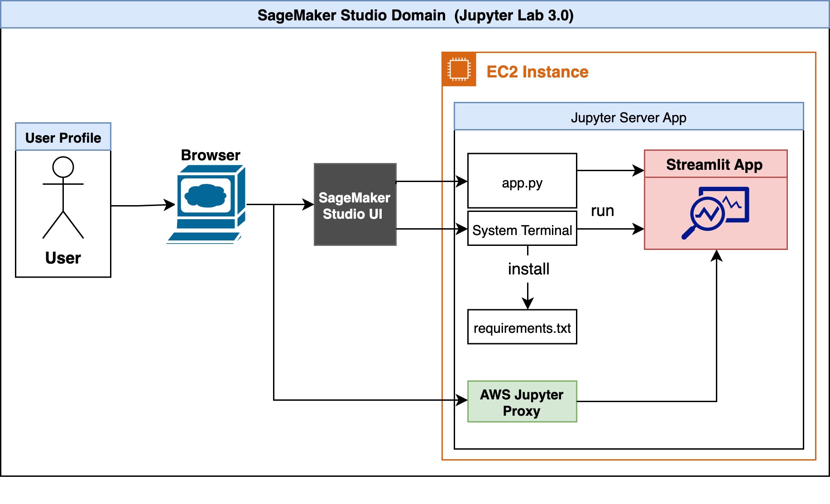Click the install label text

pos(528,268)
